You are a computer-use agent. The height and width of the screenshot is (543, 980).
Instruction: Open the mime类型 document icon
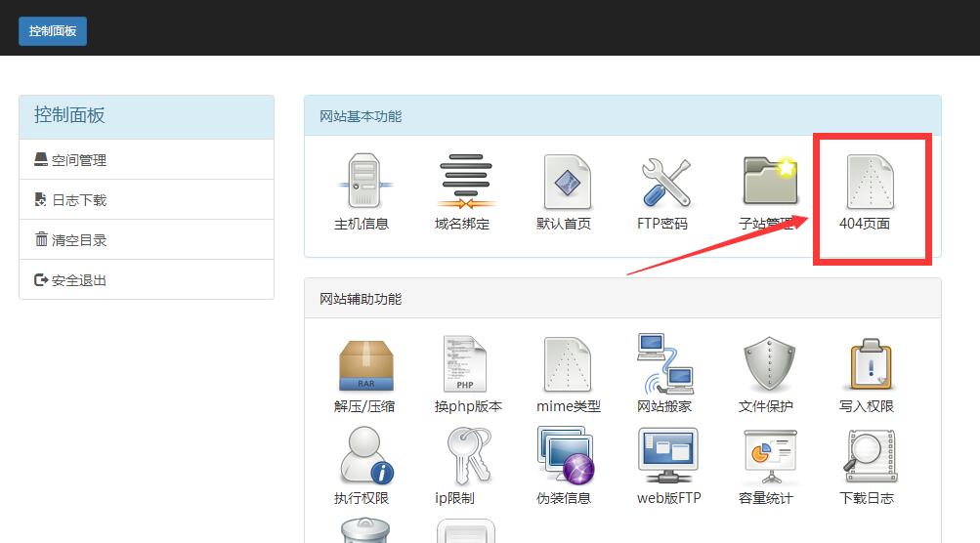[x=567, y=364]
